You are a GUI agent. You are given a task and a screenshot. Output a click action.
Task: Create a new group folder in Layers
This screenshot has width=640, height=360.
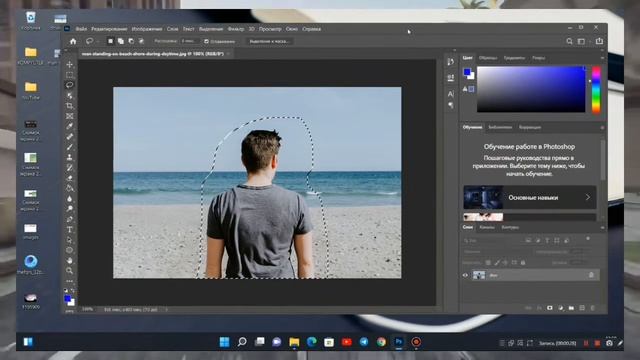pyautogui.click(x=571, y=308)
